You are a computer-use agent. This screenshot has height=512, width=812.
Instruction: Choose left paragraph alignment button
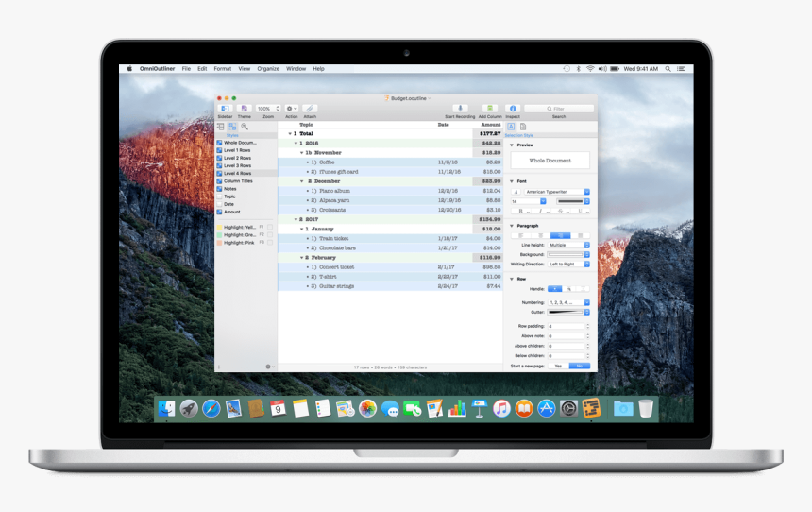[521, 235]
